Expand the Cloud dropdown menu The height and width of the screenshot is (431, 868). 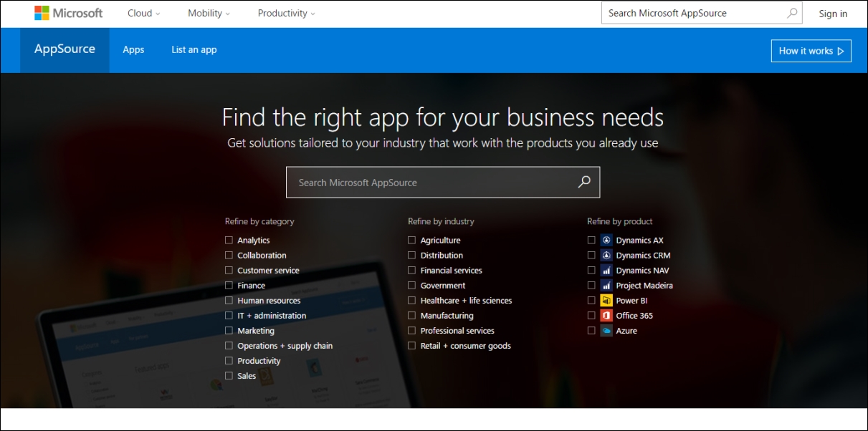143,13
